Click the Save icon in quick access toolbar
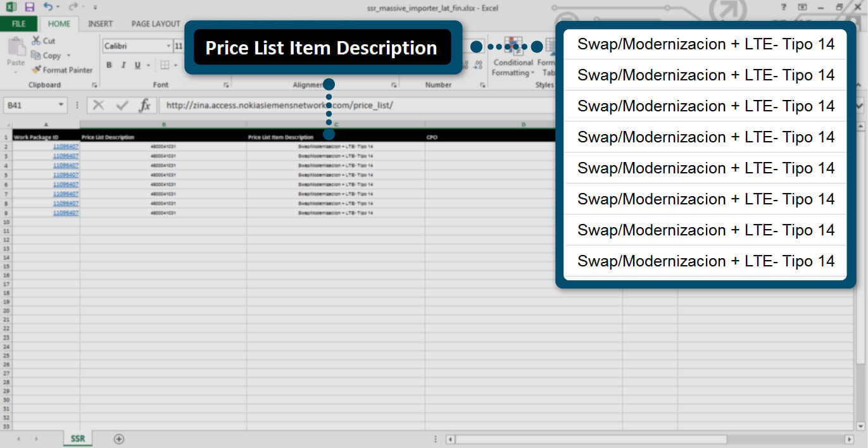The width and height of the screenshot is (868, 448). point(30,7)
